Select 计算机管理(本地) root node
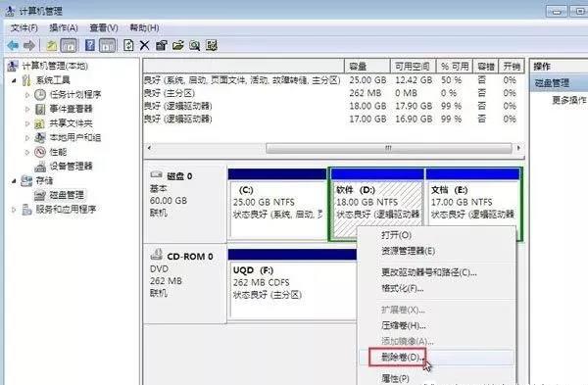The height and width of the screenshot is (385, 588). (x=55, y=66)
